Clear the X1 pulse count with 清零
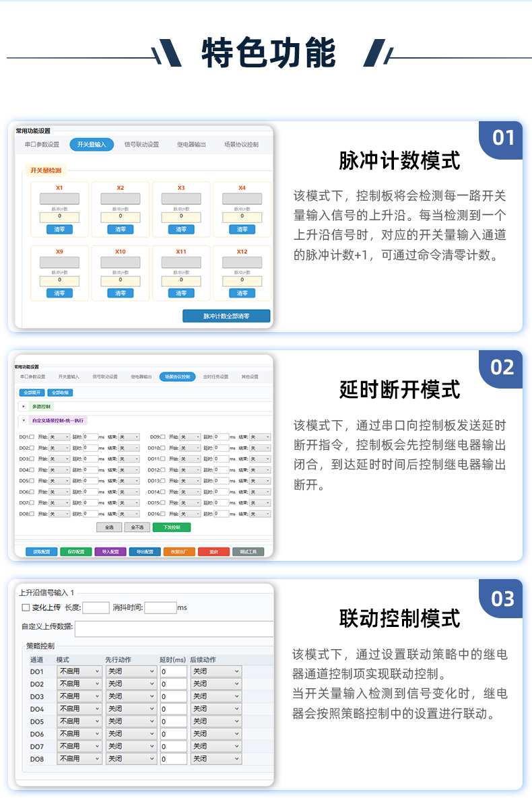 click(x=59, y=230)
